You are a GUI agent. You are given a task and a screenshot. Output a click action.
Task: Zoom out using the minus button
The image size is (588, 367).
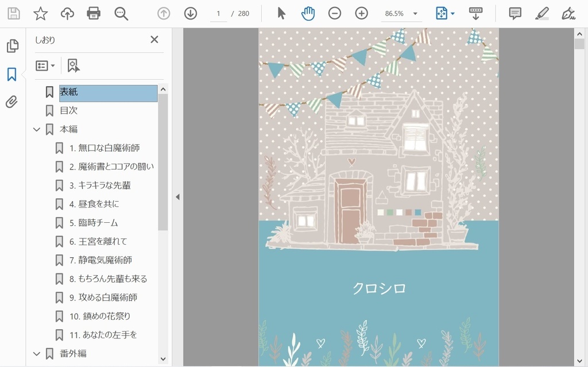tap(335, 13)
